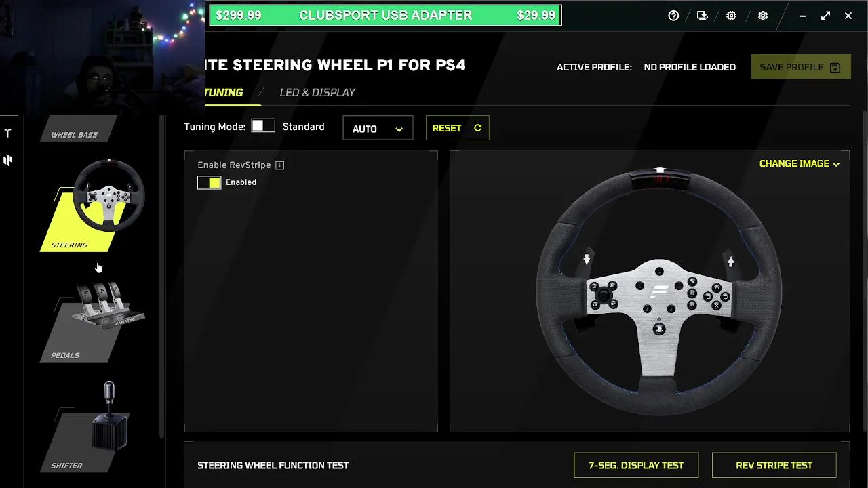Select the Steering device tile
Image resolution: width=868 pixels, height=488 pixels.
(92, 207)
